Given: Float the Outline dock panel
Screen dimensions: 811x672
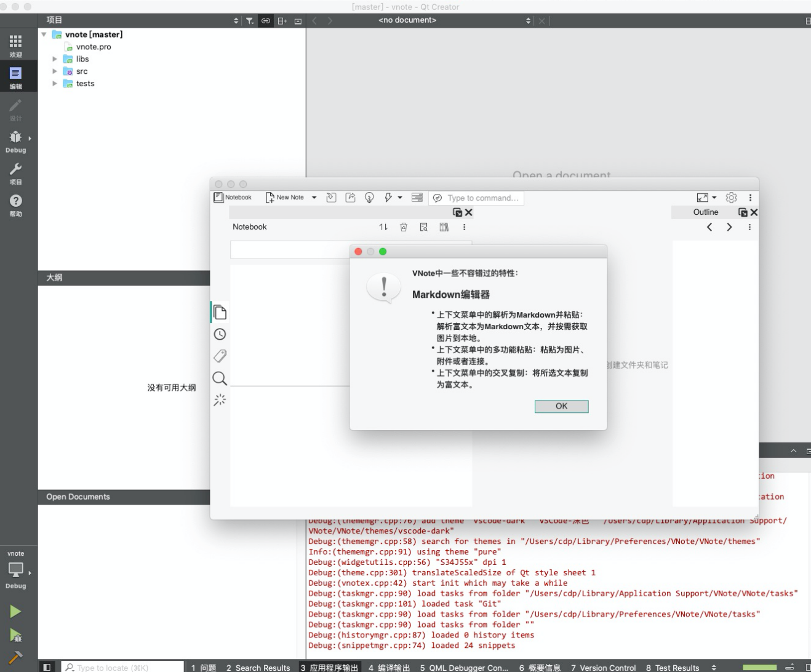Looking at the screenshot, I should (743, 212).
